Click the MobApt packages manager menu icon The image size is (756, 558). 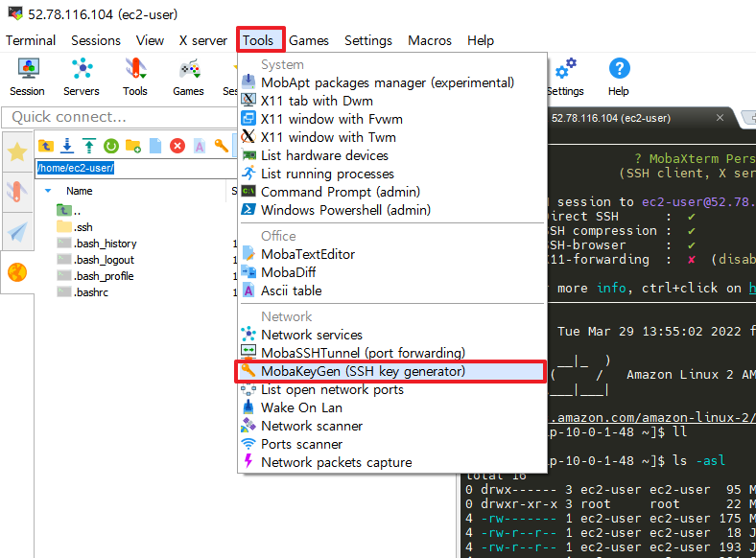pyautogui.click(x=248, y=82)
